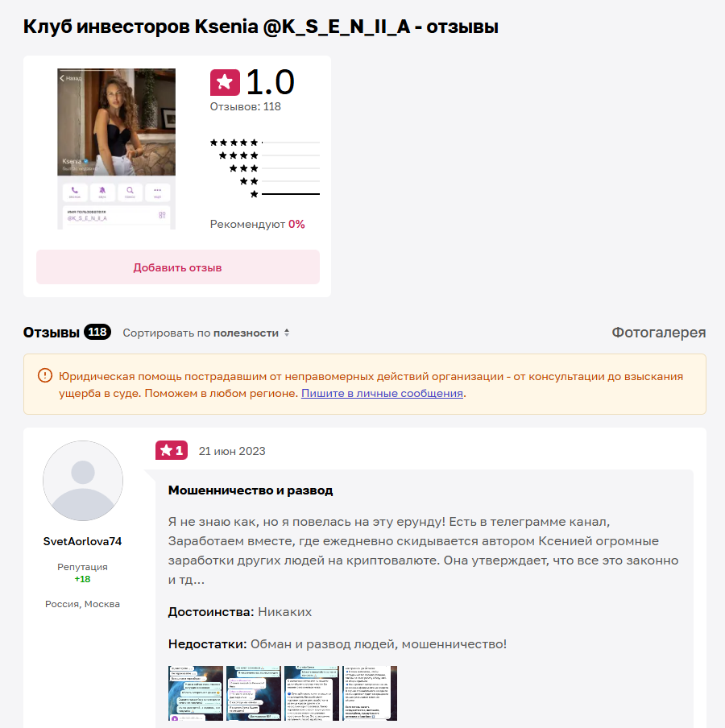Open the Отзывы tab heading
Screen dimensions: 725x728
point(52,333)
